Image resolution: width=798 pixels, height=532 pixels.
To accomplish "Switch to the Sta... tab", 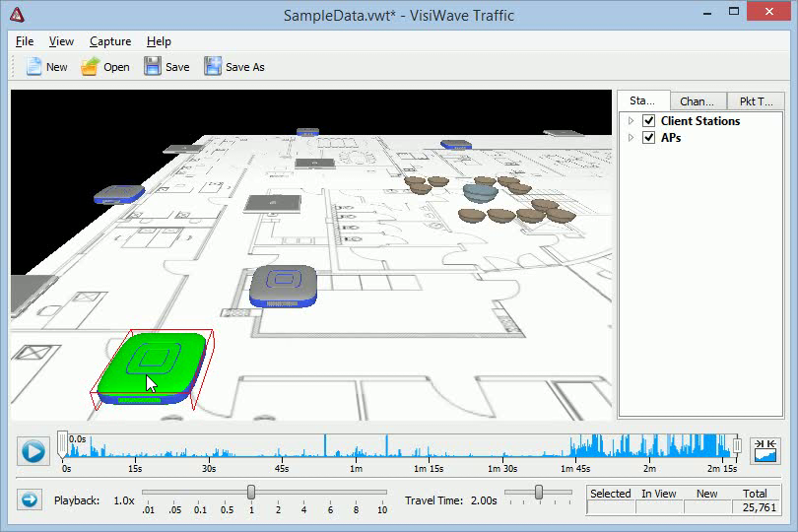I will point(643,100).
